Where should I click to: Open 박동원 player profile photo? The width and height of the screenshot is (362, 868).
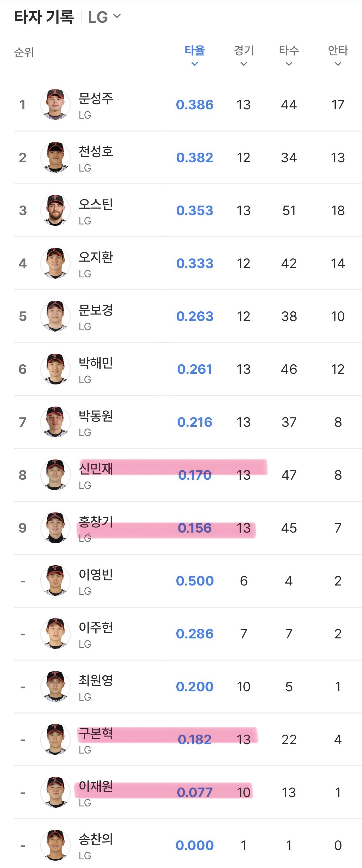pyautogui.click(x=55, y=422)
